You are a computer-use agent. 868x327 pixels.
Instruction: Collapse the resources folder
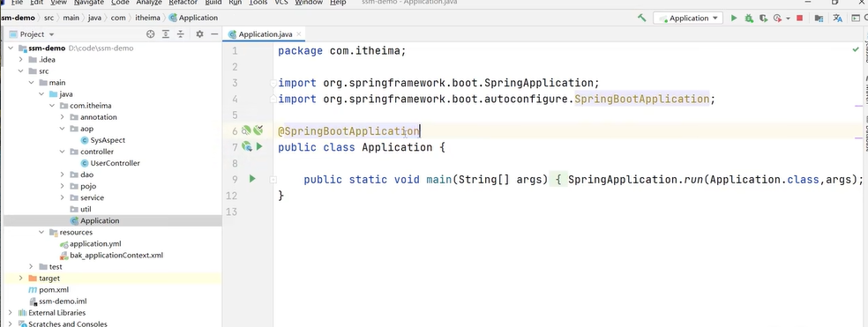coord(41,233)
